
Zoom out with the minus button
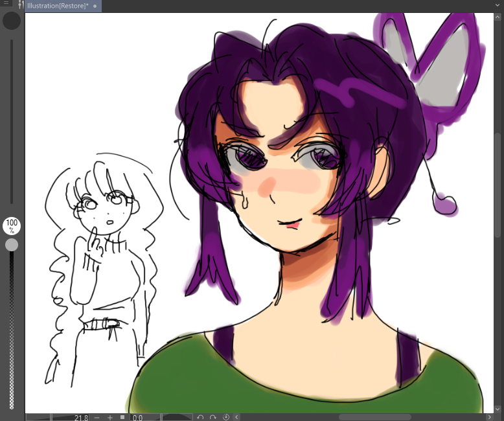(97, 418)
